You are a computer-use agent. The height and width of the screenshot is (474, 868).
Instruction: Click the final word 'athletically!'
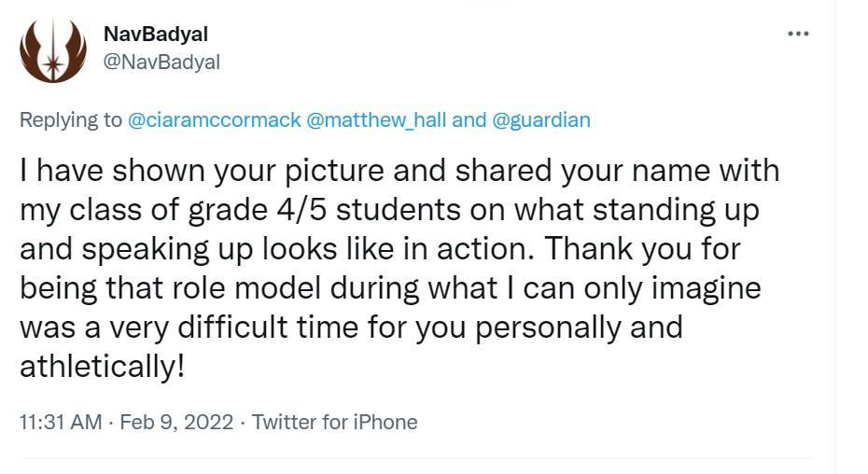103,367
